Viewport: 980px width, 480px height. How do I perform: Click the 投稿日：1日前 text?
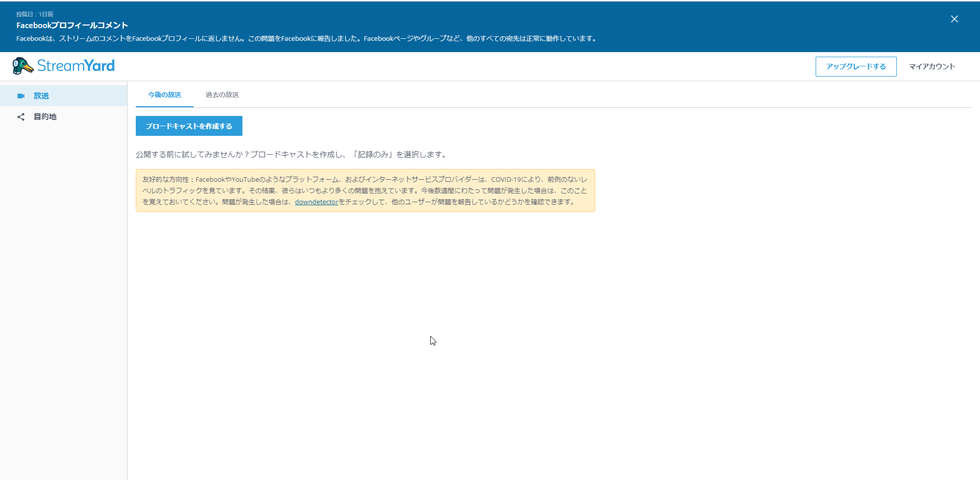pos(35,14)
